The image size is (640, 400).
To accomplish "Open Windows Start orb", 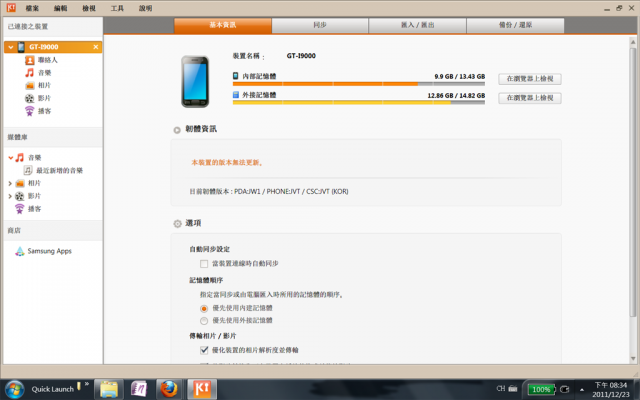I will [14, 389].
